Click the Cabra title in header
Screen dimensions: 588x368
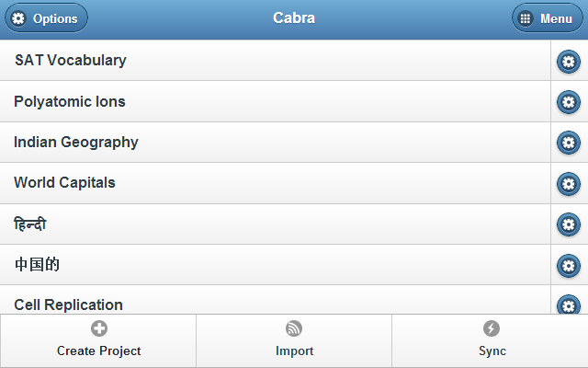(294, 18)
